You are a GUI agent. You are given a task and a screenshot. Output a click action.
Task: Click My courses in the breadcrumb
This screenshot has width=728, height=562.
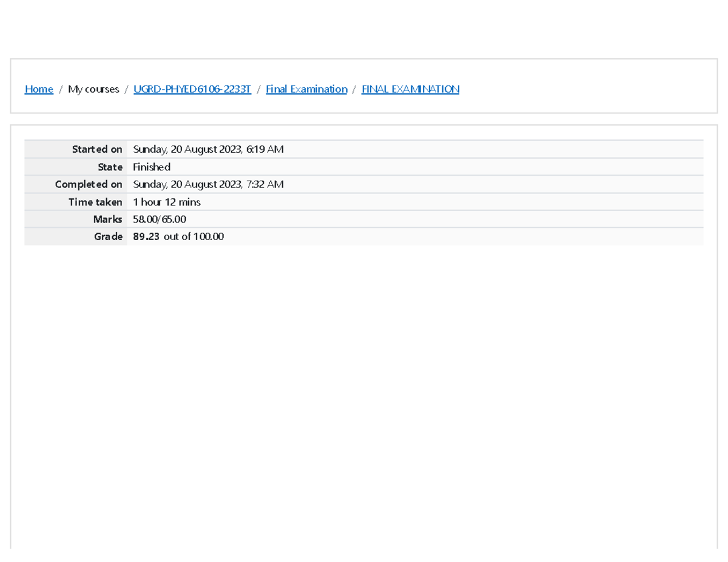(93, 89)
